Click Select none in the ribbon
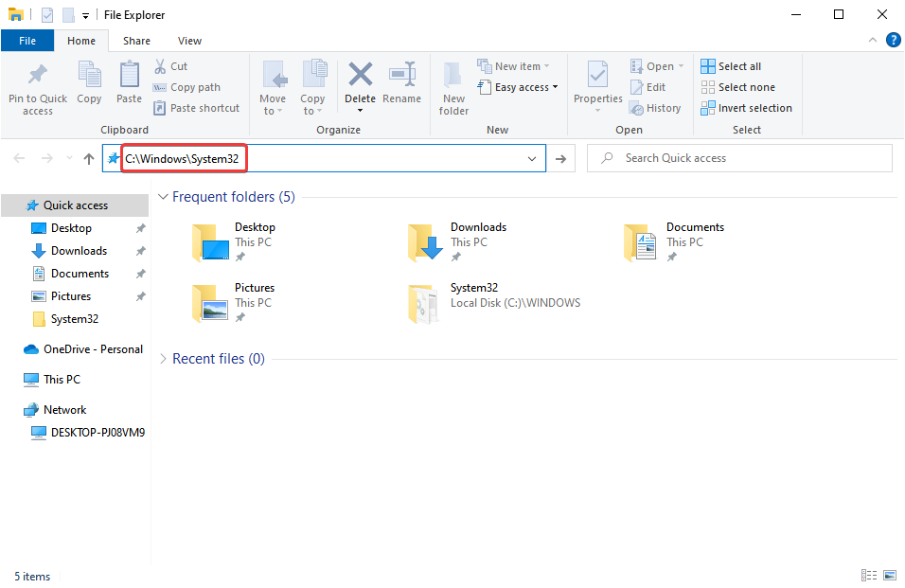Screen dimensions: 905x588 click(737, 87)
